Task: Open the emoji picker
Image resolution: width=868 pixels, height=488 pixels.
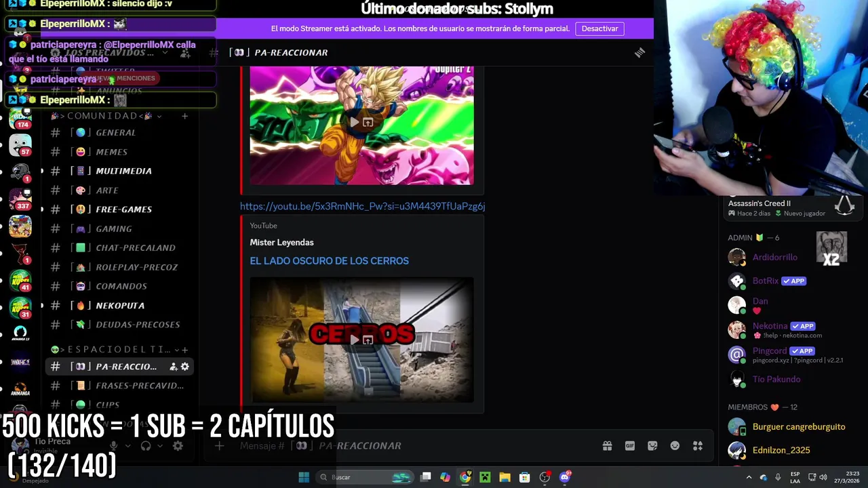Action: click(675, 445)
